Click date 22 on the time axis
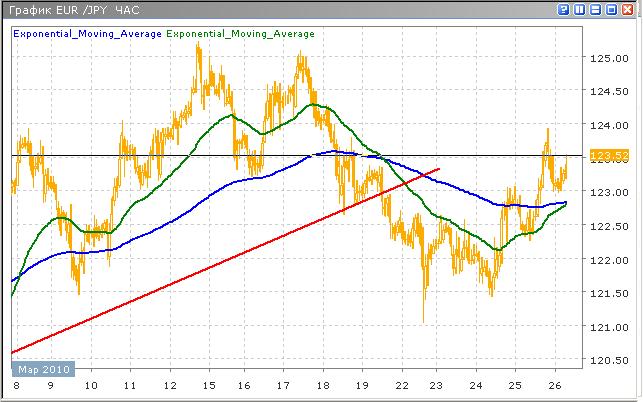 pyautogui.click(x=401, y=385)
